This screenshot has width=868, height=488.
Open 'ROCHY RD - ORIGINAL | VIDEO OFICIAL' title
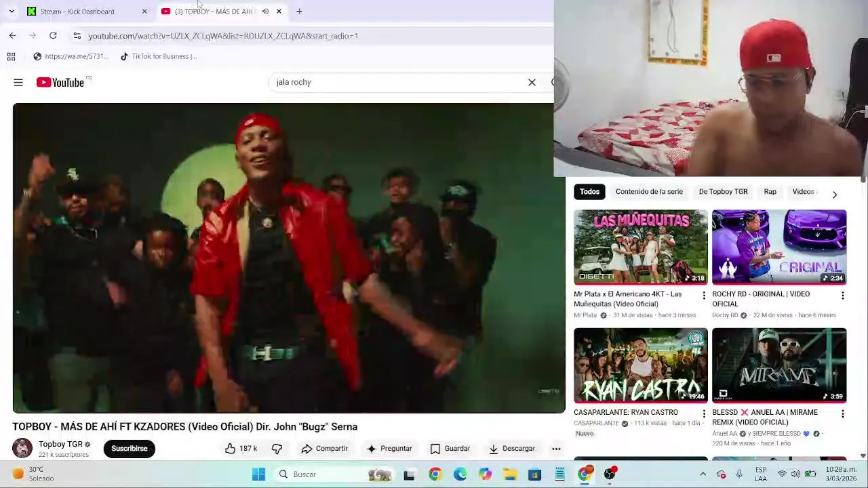pyautogui.click(x=761, y=299)
